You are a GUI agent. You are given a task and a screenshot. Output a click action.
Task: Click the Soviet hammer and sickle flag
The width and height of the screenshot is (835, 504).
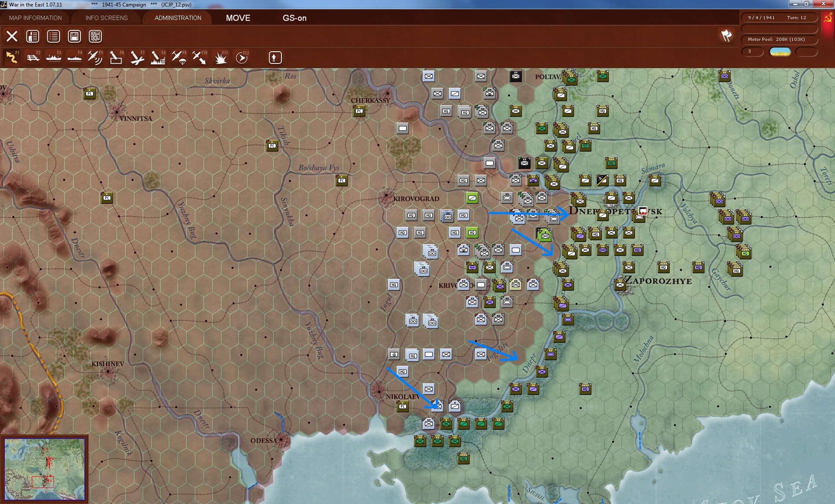click(x=828, y=18)
